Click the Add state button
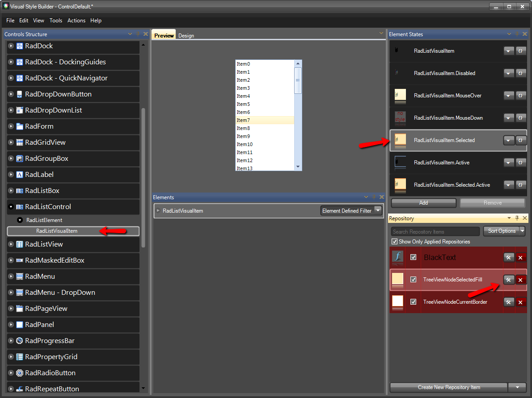 (424, 203)
